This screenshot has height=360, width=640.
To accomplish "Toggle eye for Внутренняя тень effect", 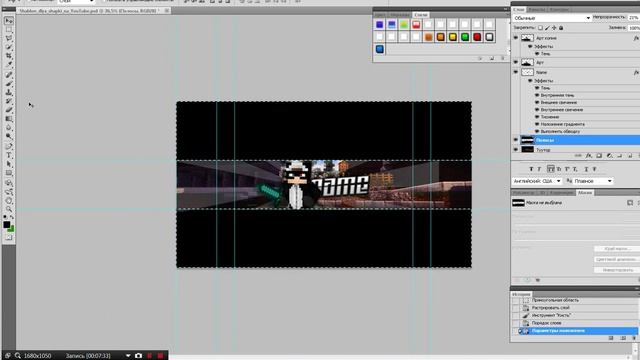I will pos(537,95).
